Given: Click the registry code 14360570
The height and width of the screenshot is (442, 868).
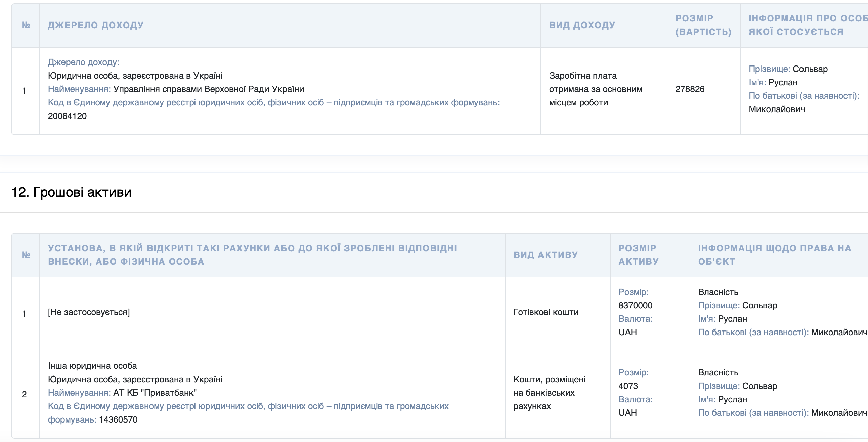Looking at the screenshot, I should pyautogui.click(x=118, y=419).
